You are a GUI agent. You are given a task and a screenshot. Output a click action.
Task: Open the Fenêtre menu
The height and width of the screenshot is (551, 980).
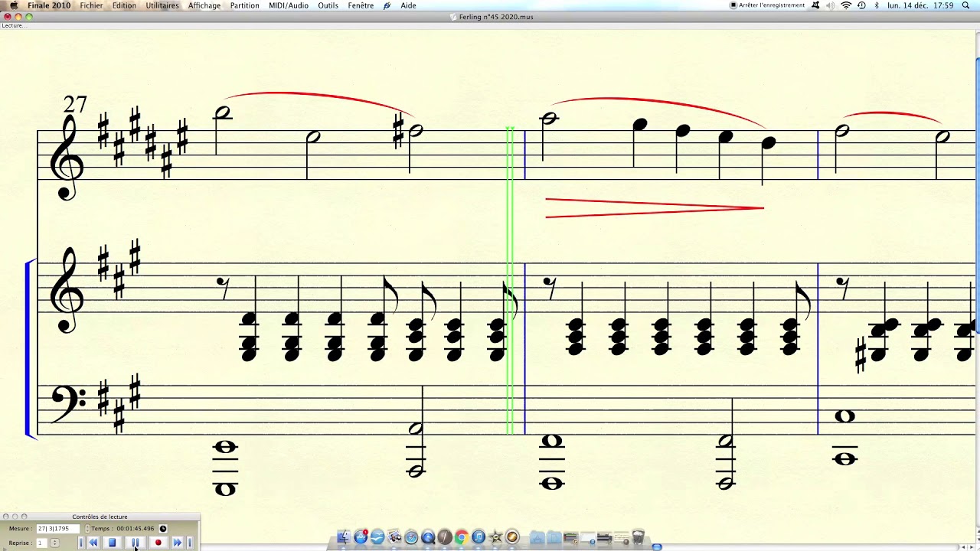click(x=361, y=5)
